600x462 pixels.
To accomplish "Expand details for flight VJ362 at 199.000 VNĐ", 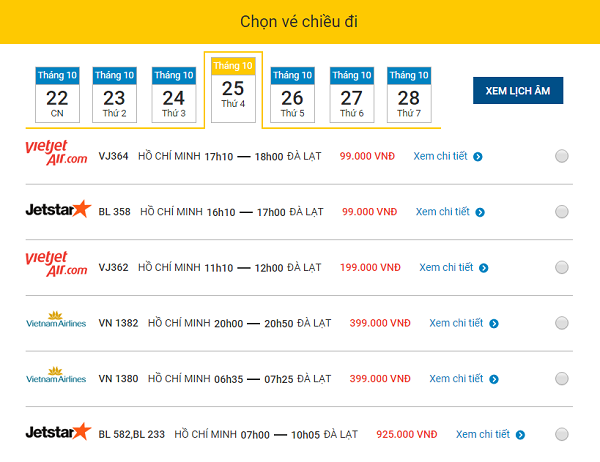I will pyautogui.click(x=451, y=267).
